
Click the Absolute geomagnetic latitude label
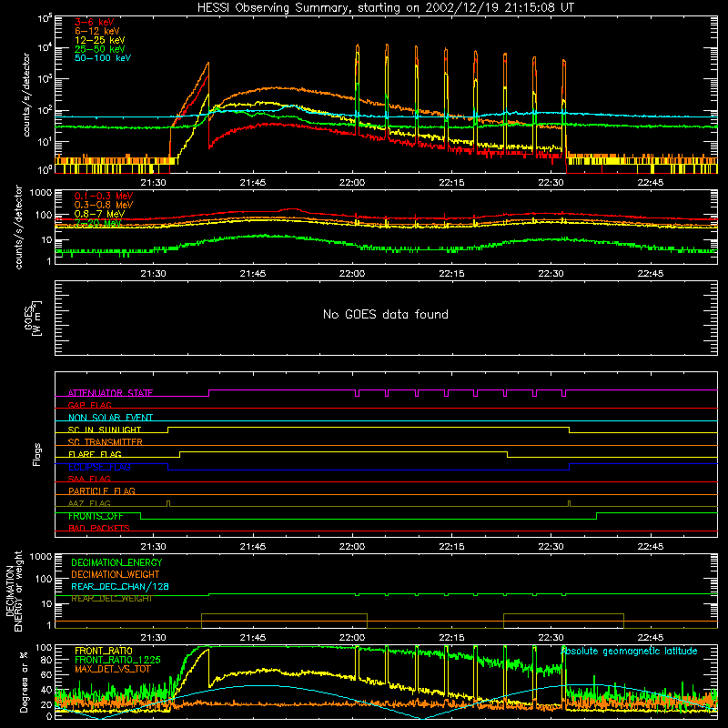[x=629, y=651]
